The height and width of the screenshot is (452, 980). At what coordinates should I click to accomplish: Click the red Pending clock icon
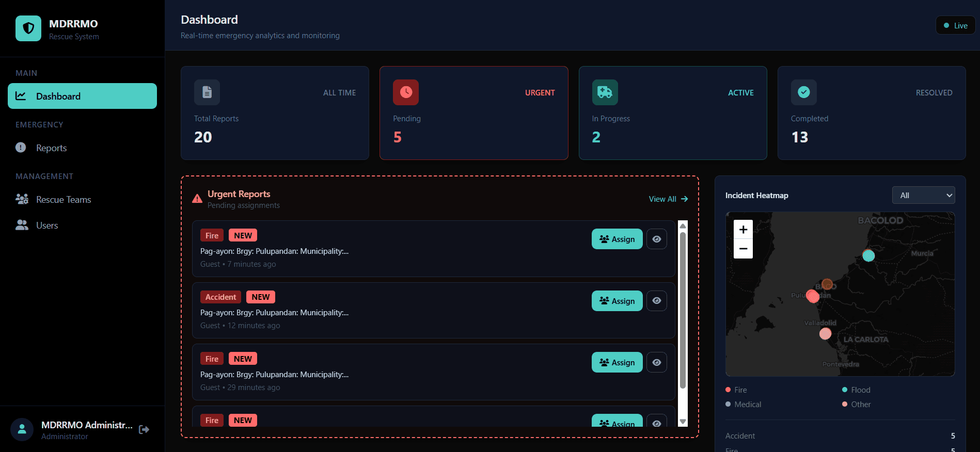click(x=406, y=92)
